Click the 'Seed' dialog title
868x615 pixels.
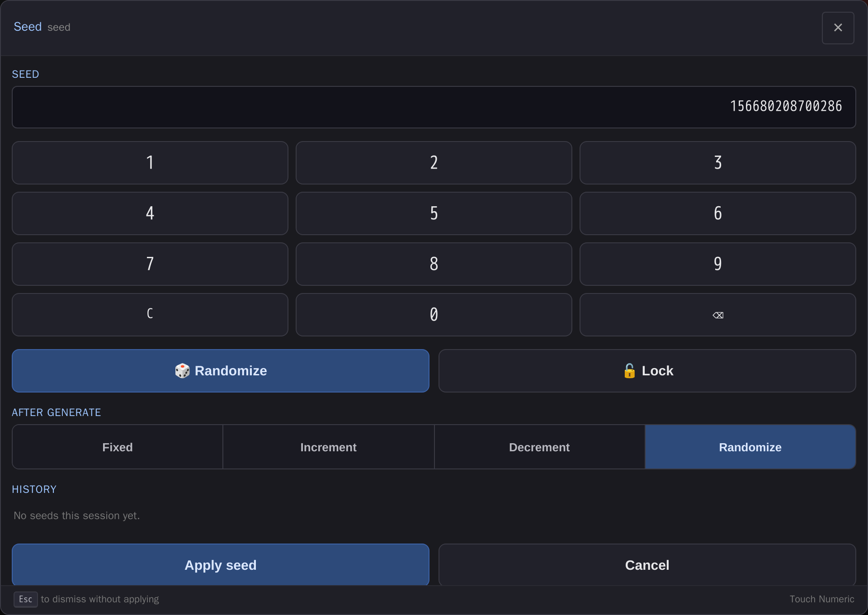point(28,27)
